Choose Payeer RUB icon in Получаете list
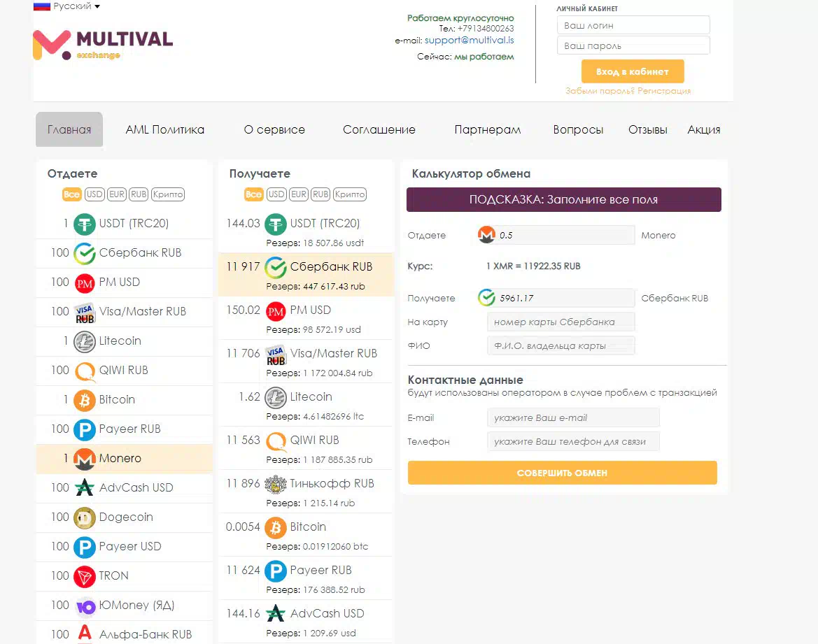 (x=276, y=571)
